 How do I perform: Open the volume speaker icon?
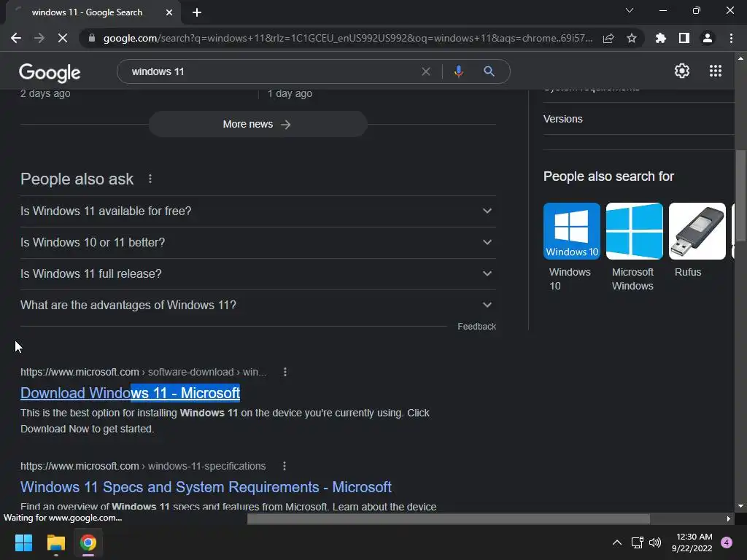655,542
